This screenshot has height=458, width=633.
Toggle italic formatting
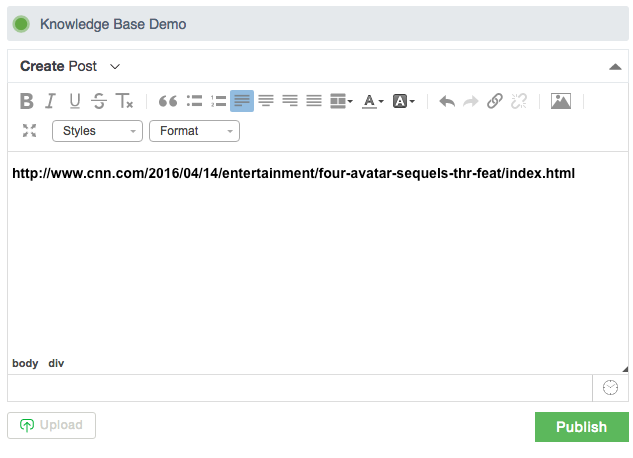[x=50, y=101]
